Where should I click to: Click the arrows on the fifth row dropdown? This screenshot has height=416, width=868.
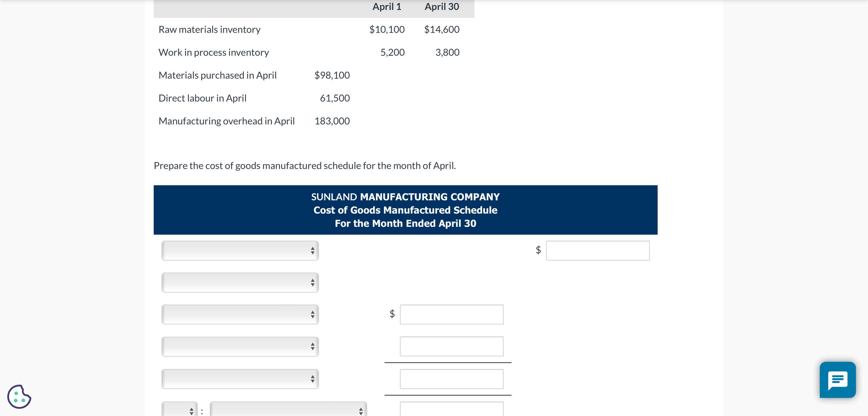click(313, 379)
